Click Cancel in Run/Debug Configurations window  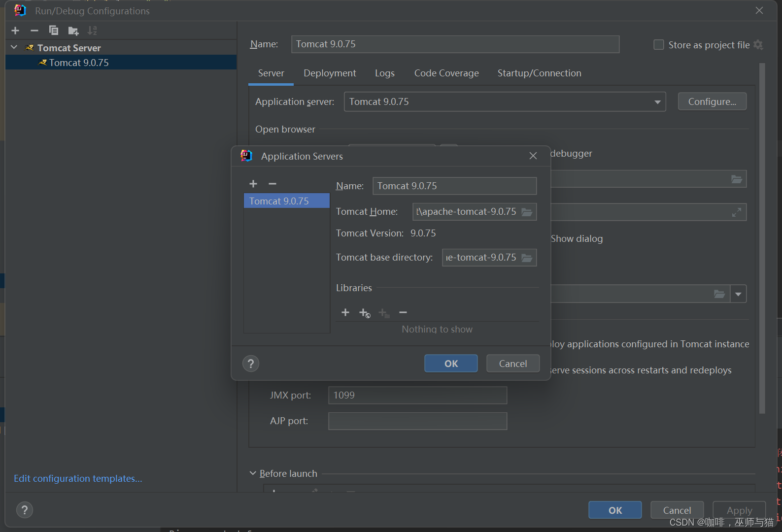pyautogui.click(x=677, y=510)
